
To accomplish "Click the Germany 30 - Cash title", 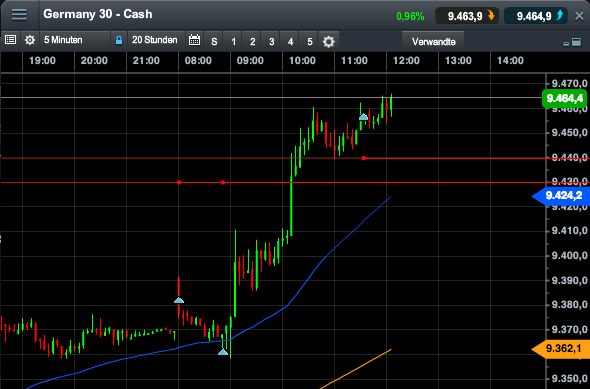I will click(98, 14).
